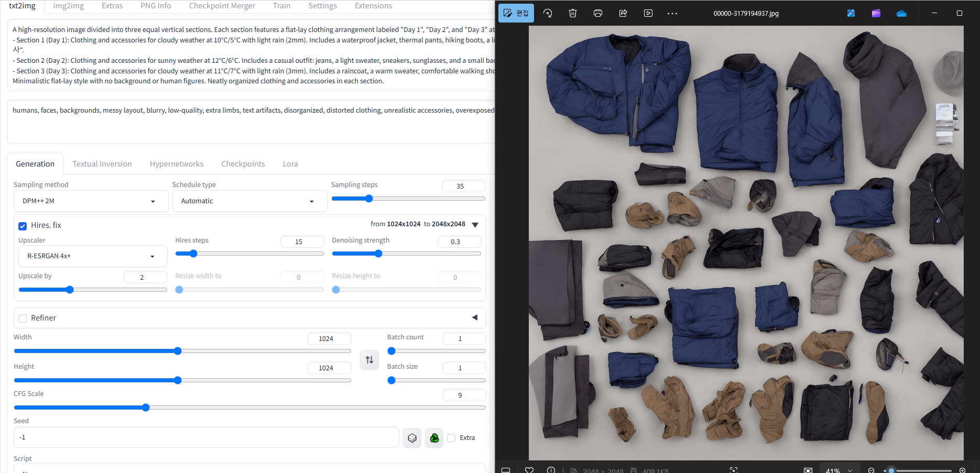The height and width of the screenshot is (473, 980).
Task: Click the generated flat-lay image in Photos
Action: pyautogui.click(x=746, y=243)
